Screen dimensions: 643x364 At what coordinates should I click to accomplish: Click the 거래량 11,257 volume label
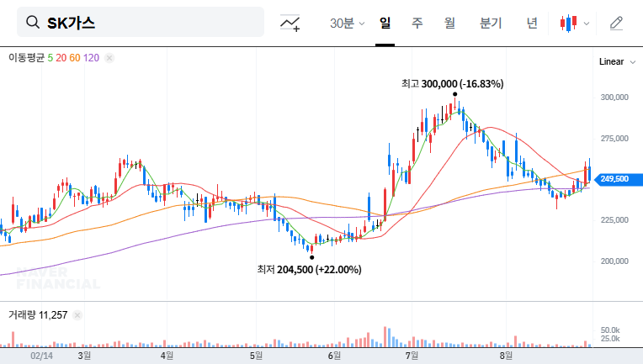point(38,315)
